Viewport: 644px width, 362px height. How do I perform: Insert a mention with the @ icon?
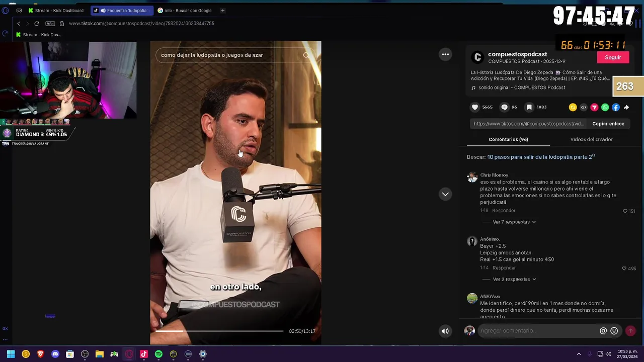[603, 331]
